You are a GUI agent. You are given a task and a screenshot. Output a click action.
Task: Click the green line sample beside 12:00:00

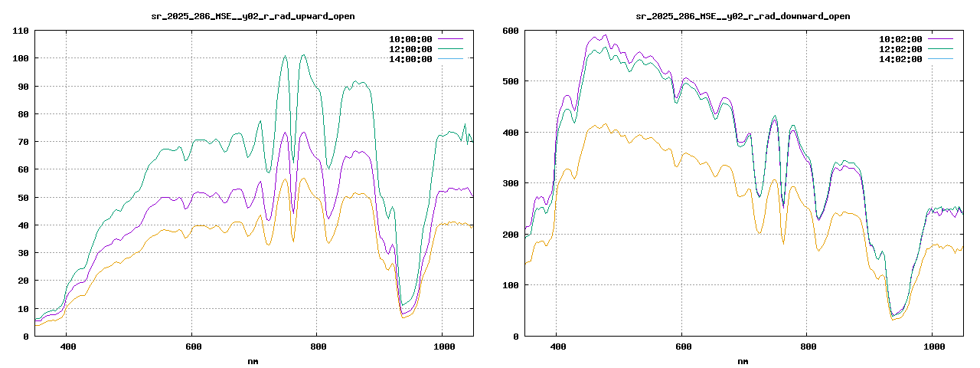(450, 49)
